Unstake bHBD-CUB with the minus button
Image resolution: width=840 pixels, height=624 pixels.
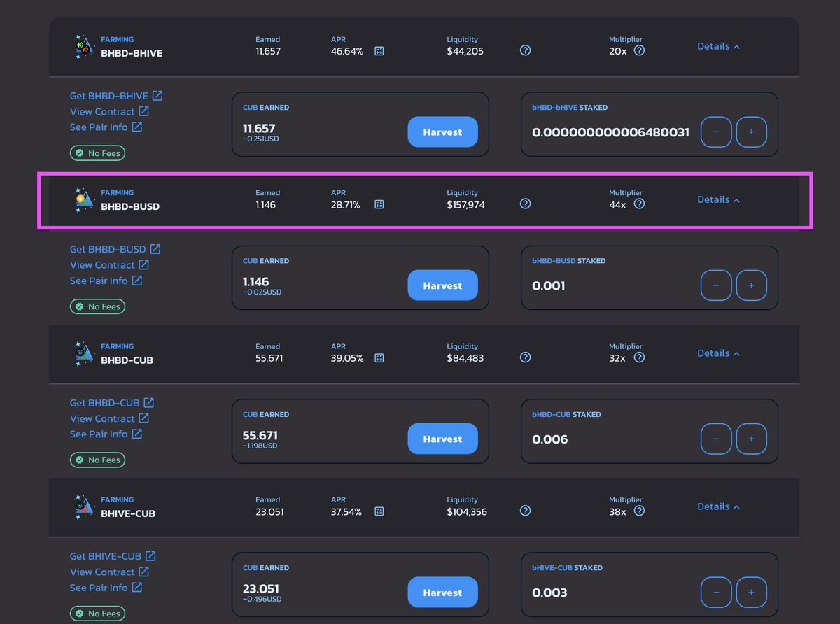(716, 439)
